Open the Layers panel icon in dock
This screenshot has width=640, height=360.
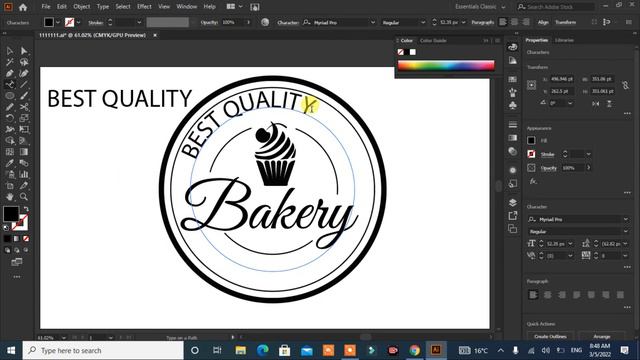(513, 202)
